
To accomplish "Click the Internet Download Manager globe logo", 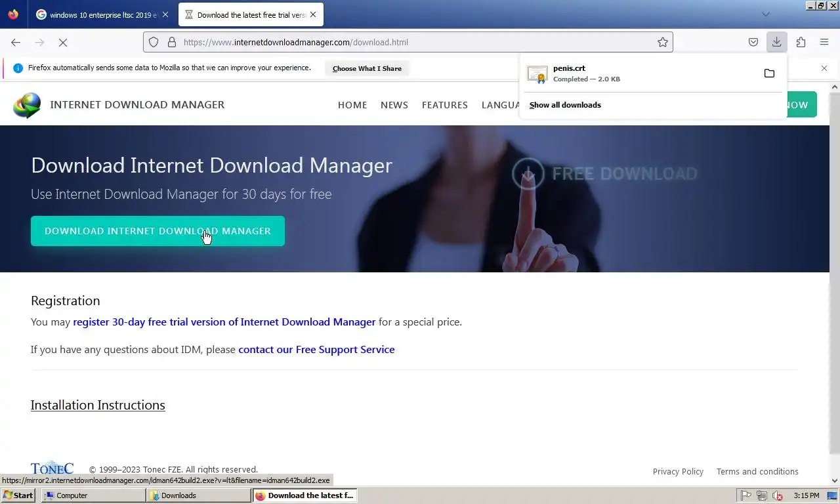I will (27, 105).
